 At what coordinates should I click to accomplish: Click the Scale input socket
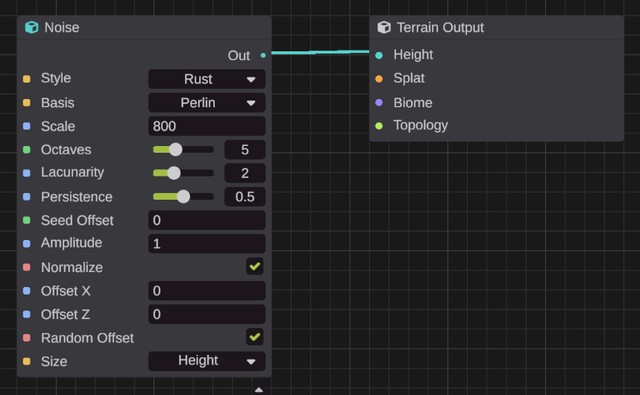(27, 126)
